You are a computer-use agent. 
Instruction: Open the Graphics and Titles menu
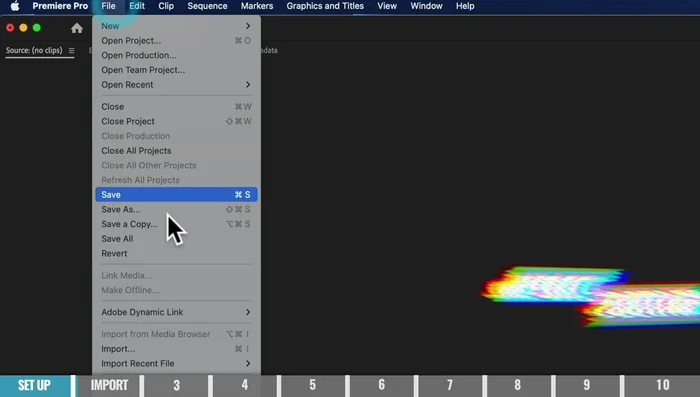[325, 6]
